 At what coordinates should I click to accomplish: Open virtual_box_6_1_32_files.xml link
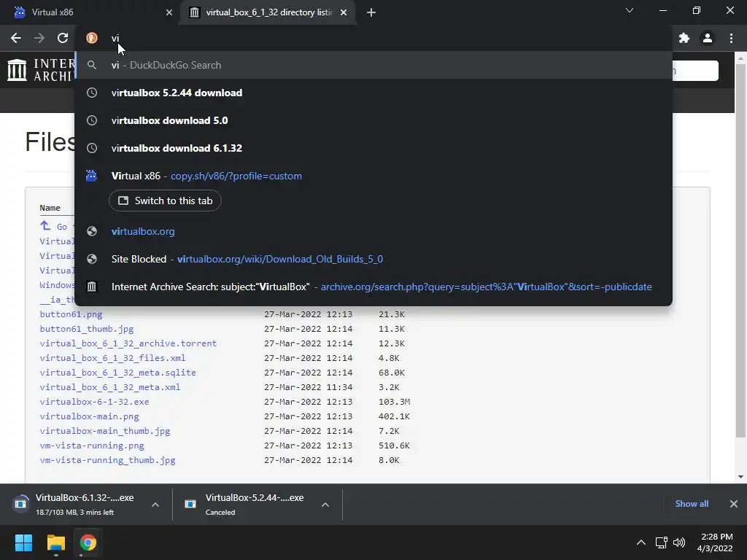click(112, 358)
